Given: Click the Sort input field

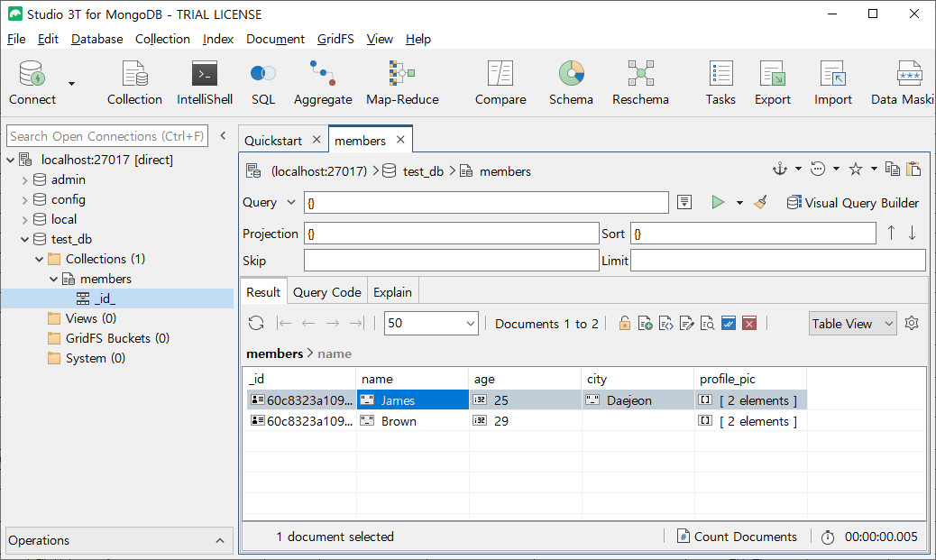Looking at the screenshot, I should (753, 234).
